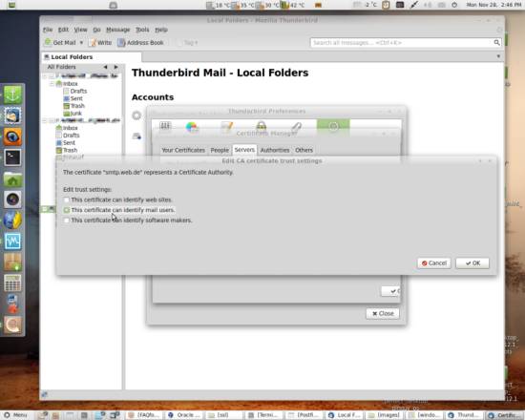
Task: Open the Home folder from the dock
Action: (x=12, y=178)
